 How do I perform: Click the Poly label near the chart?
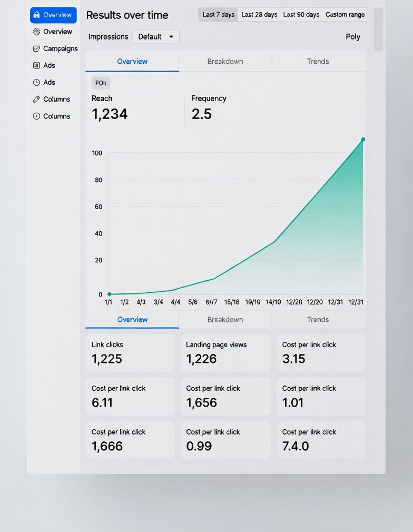pos(353,37)
